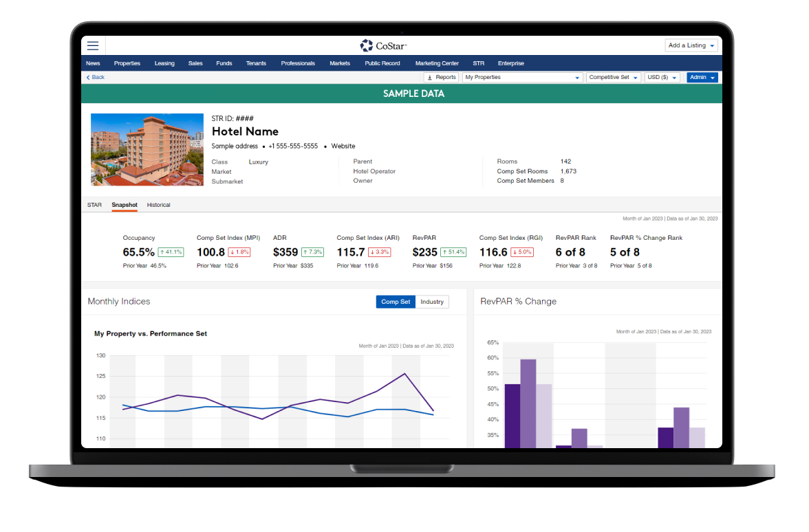The width and height of the screenshot is (809, 532).
Task: Open the Add a Listing dropdown
Action: click(691, 45)
